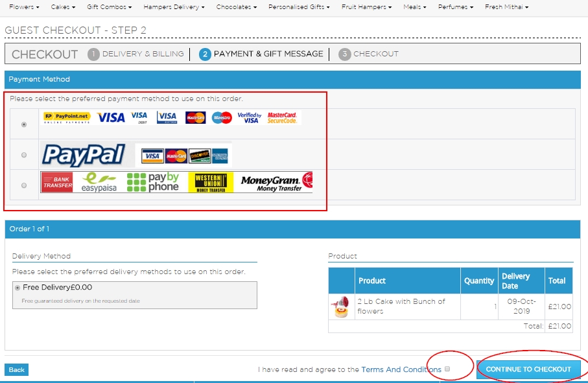Select the PayPoint card payment radio button
The image size is (588, 383).
[24, 124]
